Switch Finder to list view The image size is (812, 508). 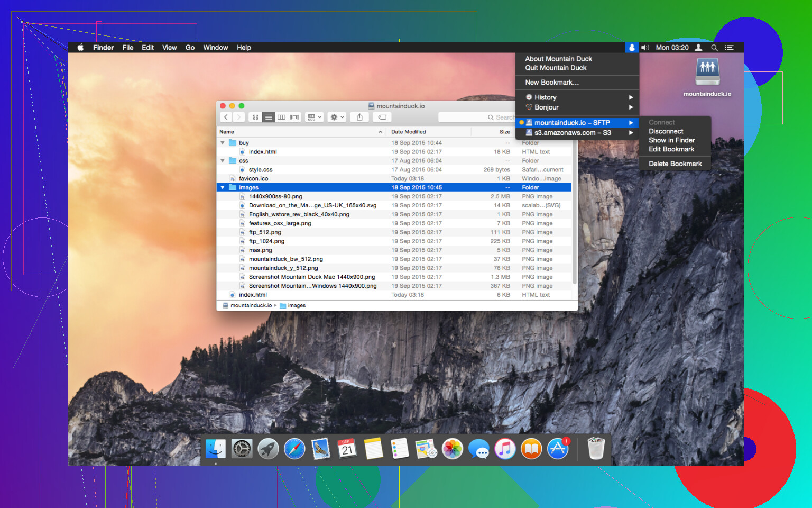tap(269, 117)
